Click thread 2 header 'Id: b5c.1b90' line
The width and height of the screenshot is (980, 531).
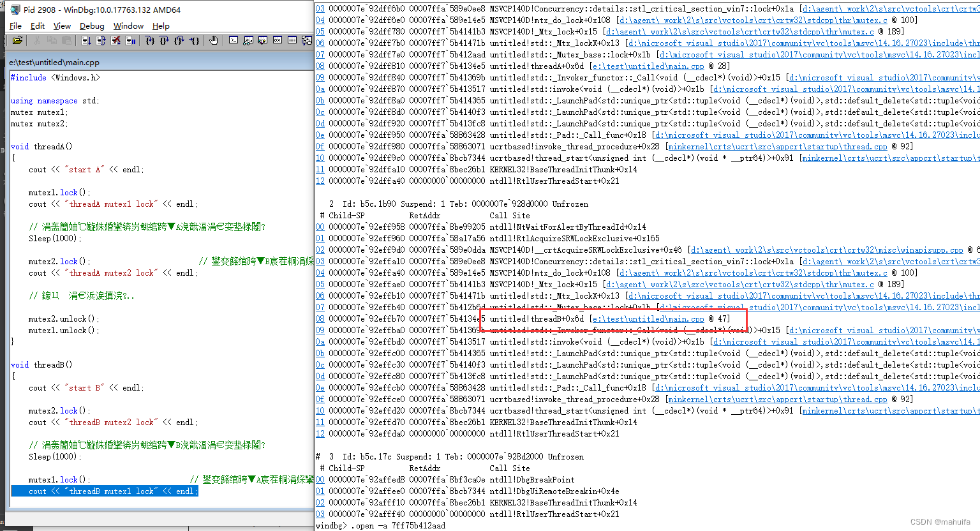point(458,204)
